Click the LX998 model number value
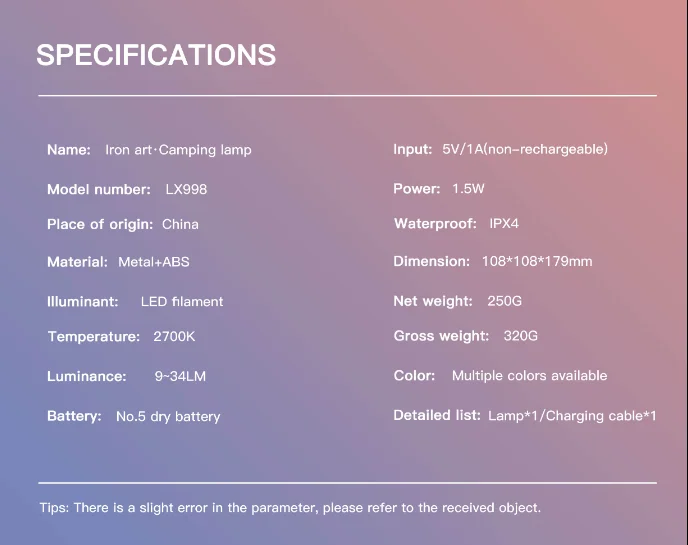The image size is (688, 545). point(186,189)
